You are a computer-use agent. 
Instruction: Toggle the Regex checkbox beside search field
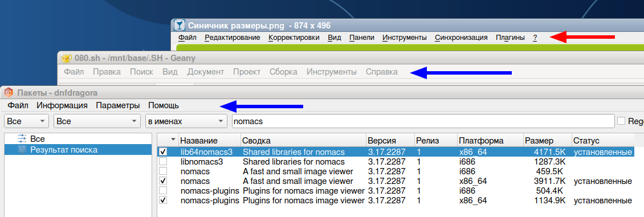(621, 121)
